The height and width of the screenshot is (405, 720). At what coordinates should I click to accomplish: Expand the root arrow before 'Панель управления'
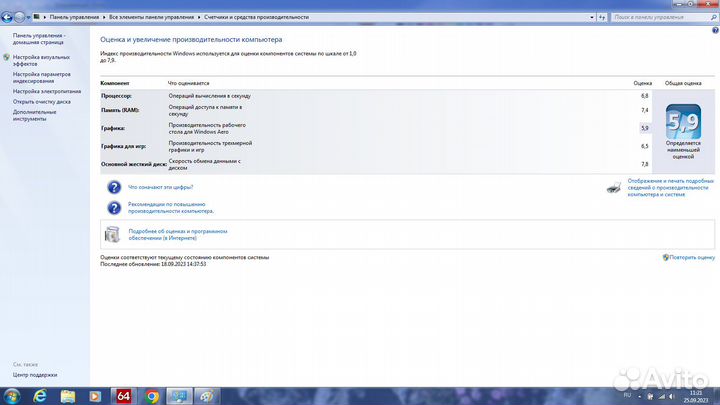pyautogui.click(x=45, y=17)
